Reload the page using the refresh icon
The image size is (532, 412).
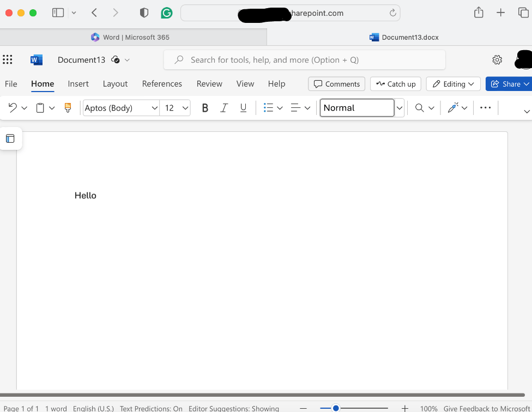pos(392,13)
